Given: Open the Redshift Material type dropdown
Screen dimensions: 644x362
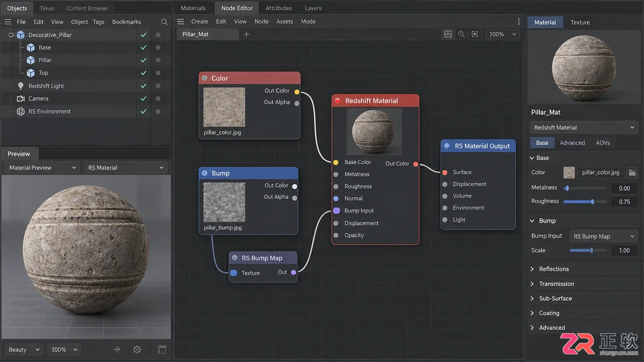Looking at the screenshot, I should tap(584, 127).
